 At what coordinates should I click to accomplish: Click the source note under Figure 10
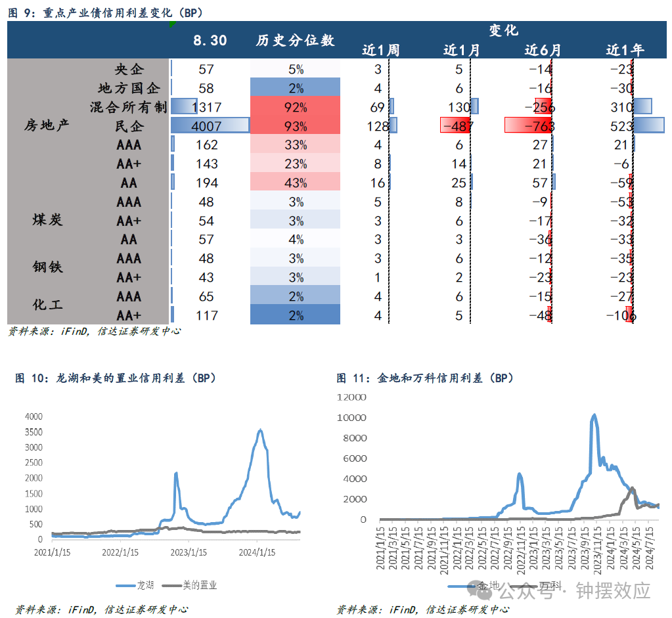coord(102,609)
